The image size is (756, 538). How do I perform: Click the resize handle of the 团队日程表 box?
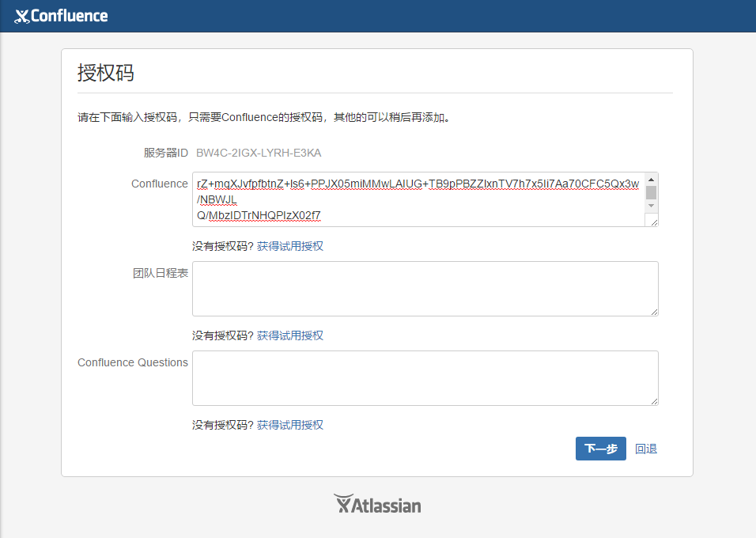click(x=654, y=312)
